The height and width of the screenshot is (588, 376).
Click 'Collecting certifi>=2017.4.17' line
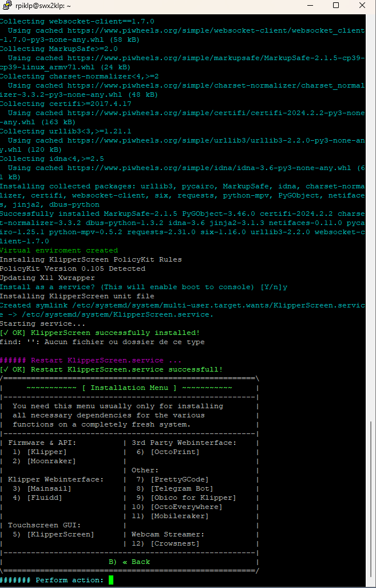(x=66, y=104)
